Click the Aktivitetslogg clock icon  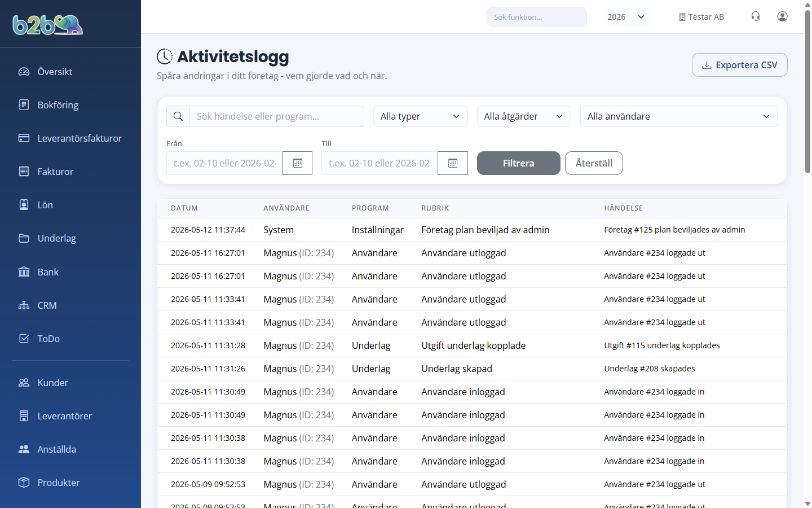point(165,56)
